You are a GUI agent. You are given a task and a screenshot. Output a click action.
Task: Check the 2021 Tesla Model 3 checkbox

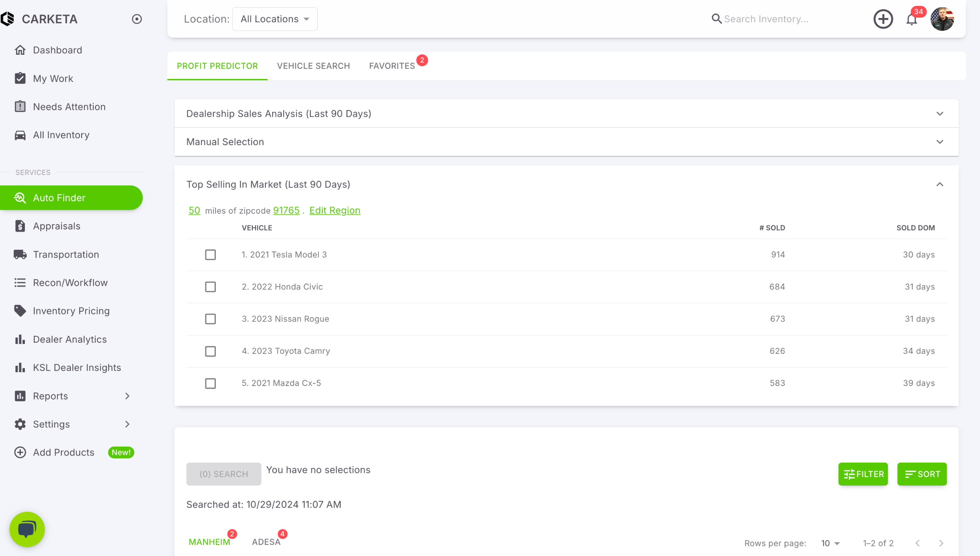[x=210, y=255]
